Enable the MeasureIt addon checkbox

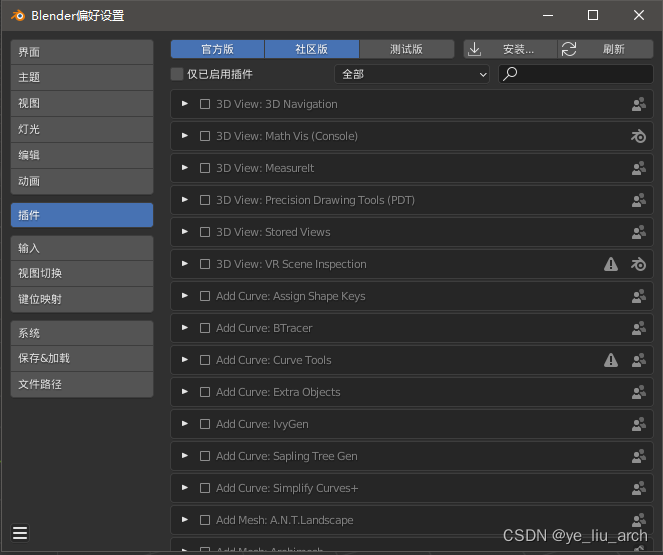(x=205, y=168)
